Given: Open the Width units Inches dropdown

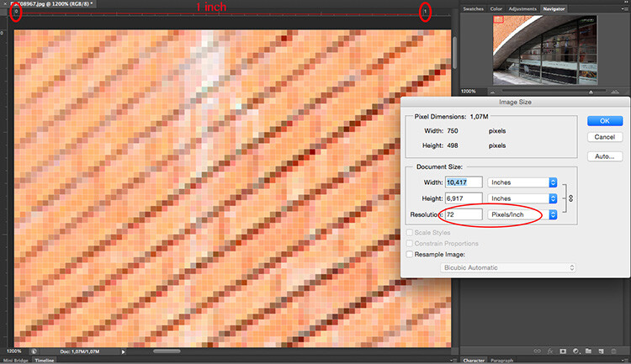Looking at the screenshot, I should (x=524, y=182).
